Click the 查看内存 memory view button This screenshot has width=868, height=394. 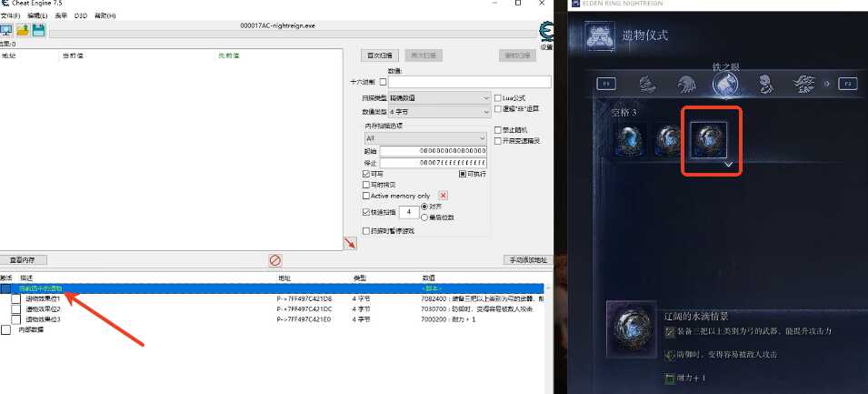tap(24, 260)
